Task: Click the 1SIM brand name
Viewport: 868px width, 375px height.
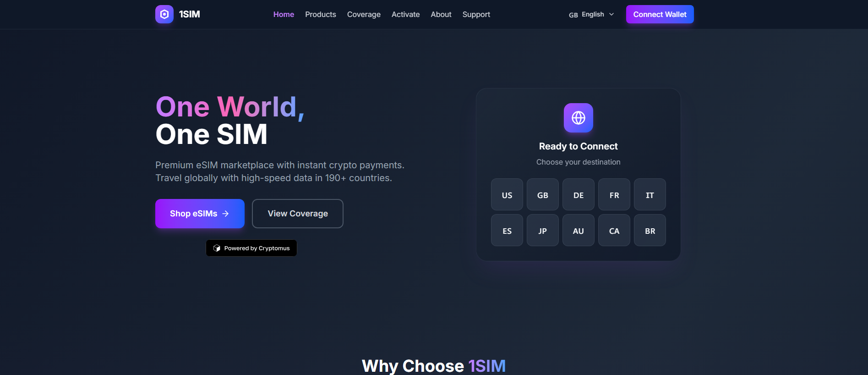Action: (x=190, y=14)
